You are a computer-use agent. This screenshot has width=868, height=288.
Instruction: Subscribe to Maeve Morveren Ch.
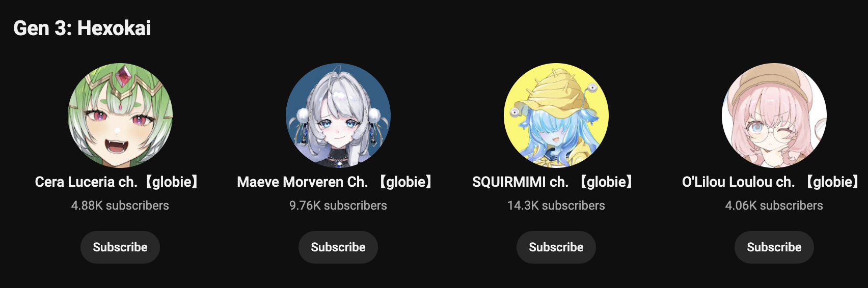[x=338, y=247]
